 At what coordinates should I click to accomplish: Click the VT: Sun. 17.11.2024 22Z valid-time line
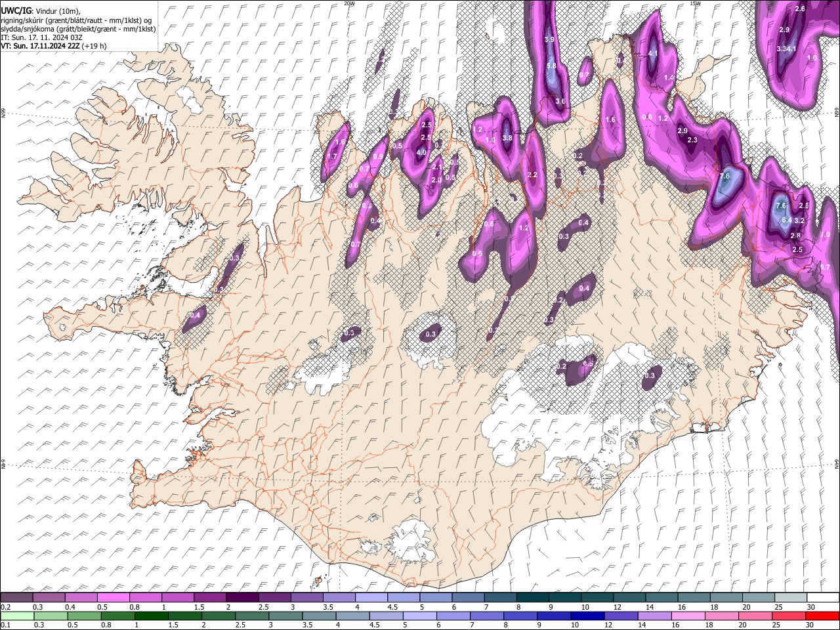coord(53,46)
